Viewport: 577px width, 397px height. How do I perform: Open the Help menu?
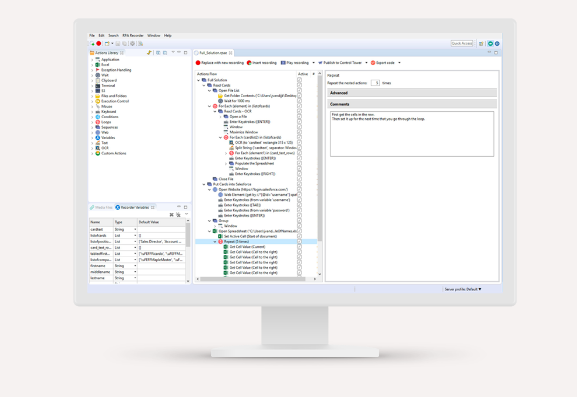click(168, 36)
